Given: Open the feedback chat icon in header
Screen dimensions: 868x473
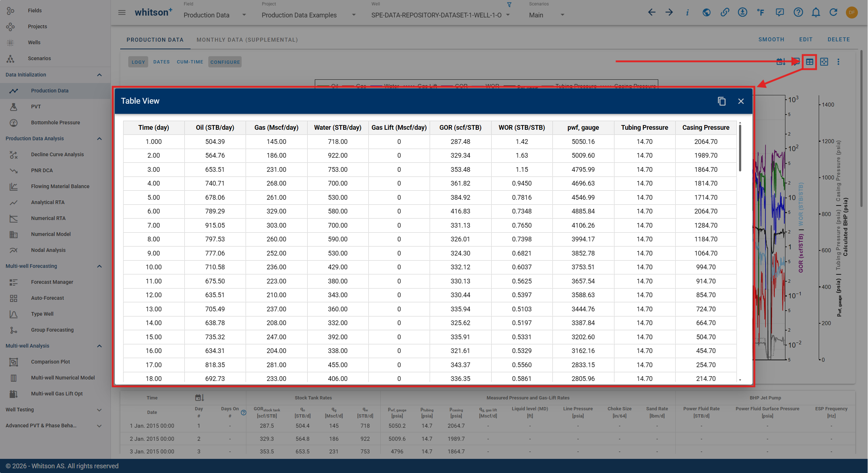Looking at the screenshot, I should [x=780, y=13].
